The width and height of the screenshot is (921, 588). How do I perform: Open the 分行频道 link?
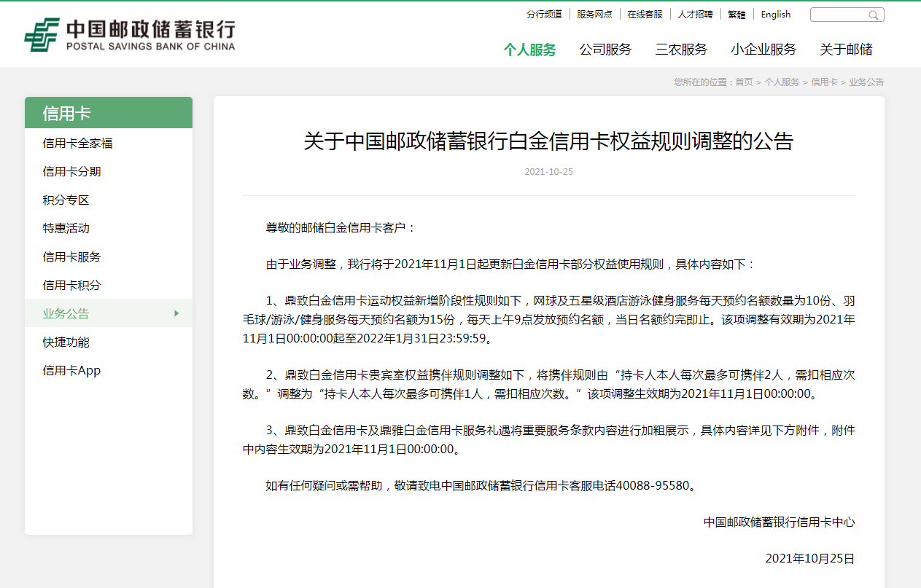(x=544, y=15)
